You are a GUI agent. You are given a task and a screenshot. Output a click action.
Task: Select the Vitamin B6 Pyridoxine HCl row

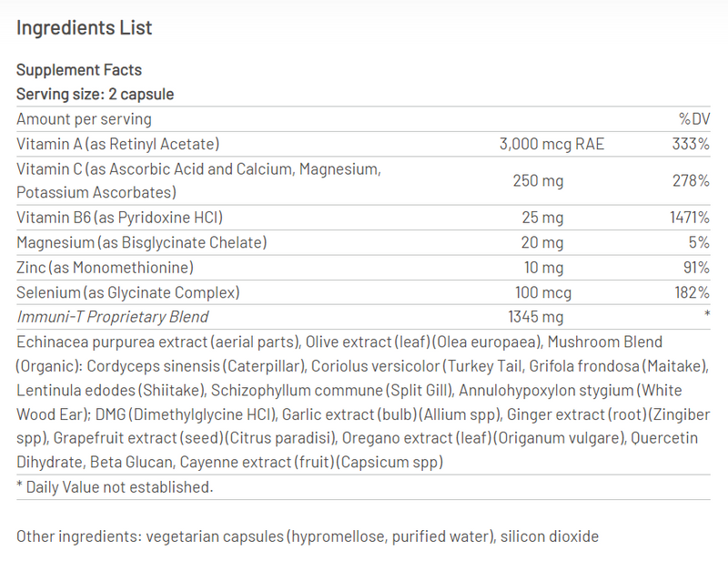pos(363,218)
